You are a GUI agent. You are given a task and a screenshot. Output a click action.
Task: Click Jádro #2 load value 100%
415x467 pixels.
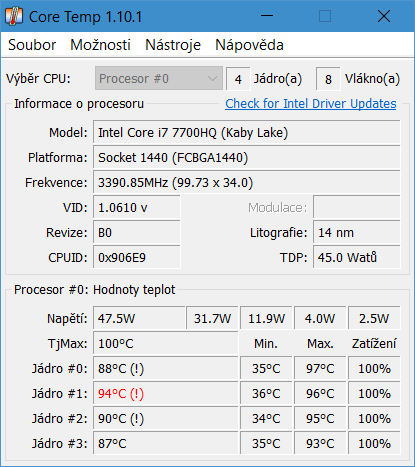click(374, 419)
